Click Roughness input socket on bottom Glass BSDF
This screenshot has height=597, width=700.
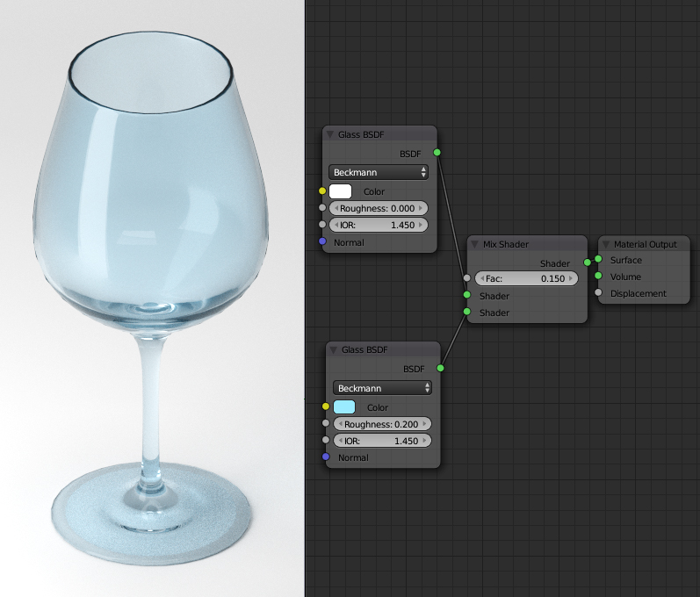click(x=326, y=423)
